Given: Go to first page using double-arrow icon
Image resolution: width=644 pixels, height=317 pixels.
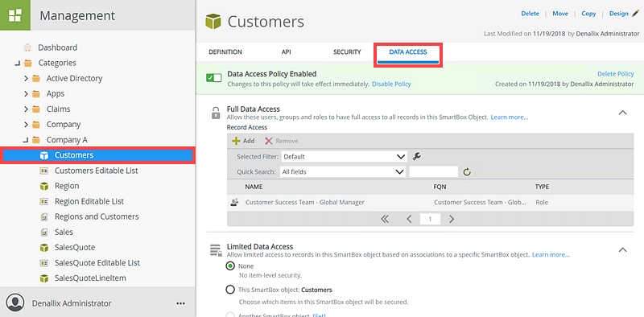Looking at the screenshot, I should pyautogui.click(x=385, y=220).
